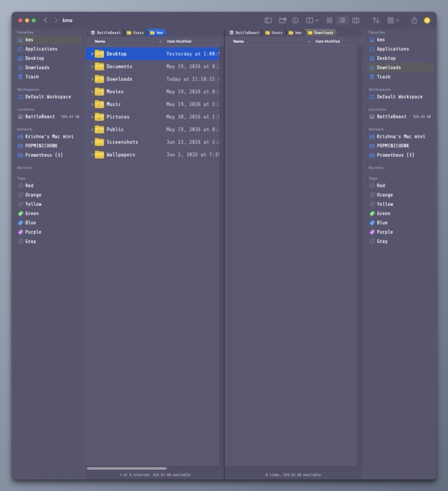Select the Music folder icon
The width and height of the screenshot is (448, 491).
(99, 104)
